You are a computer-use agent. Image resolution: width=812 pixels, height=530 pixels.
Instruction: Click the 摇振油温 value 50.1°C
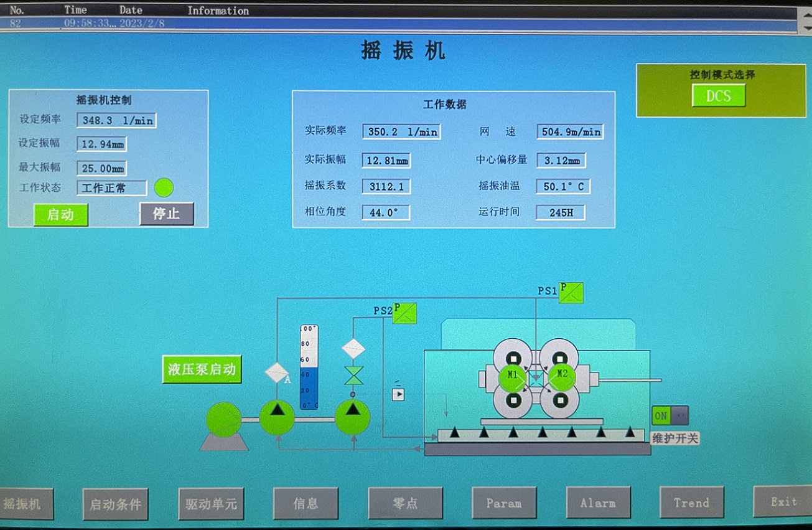(563, 186)
